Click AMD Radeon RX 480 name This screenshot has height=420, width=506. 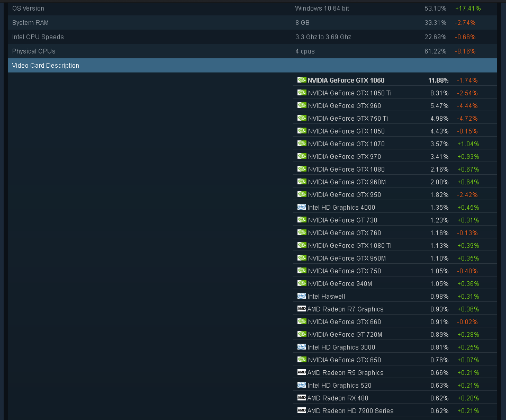(x=338, y=398)
